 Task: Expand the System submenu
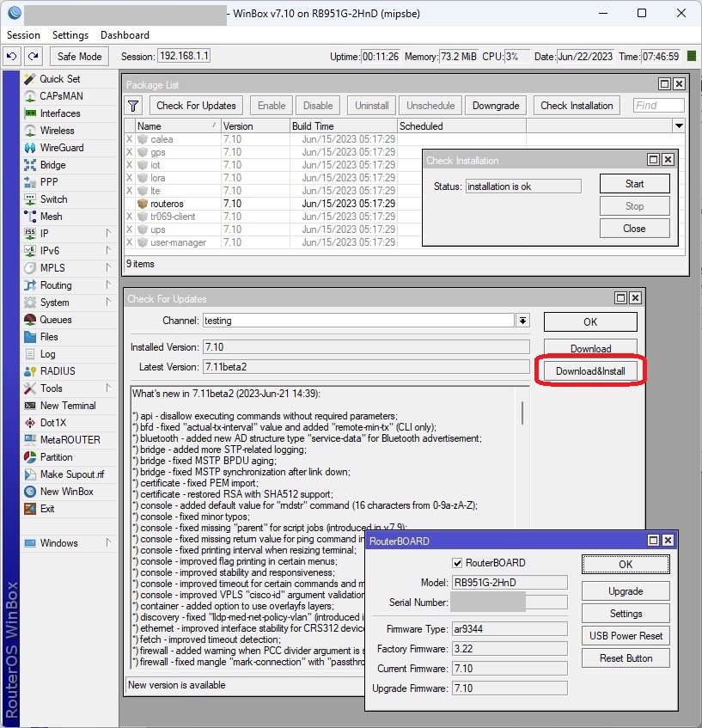click(x=108, y=302)
